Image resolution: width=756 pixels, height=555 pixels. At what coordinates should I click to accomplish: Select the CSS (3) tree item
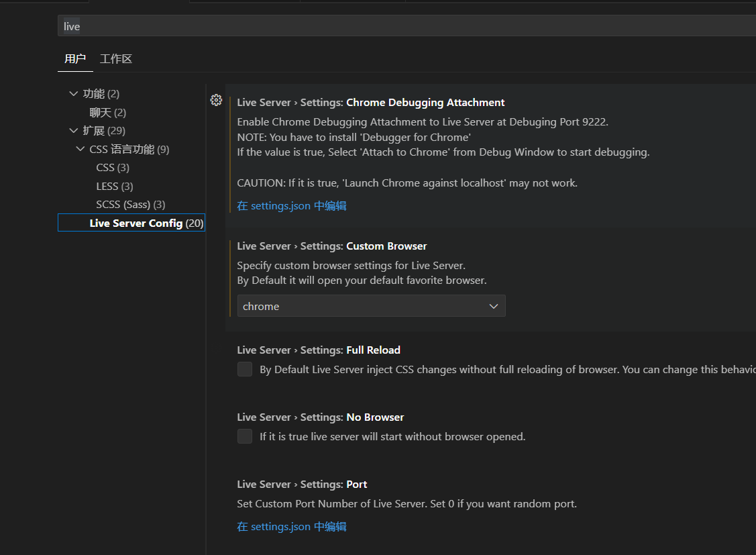(113, 168)
